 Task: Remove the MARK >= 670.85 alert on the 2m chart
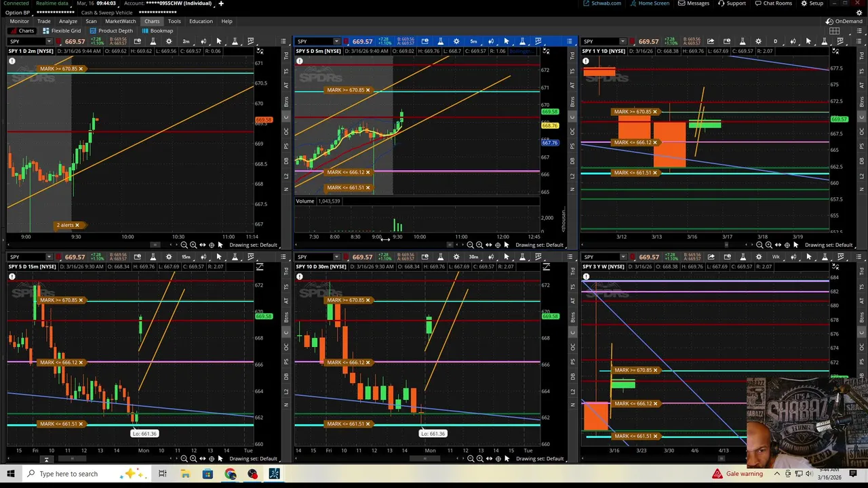click(81, 68)
